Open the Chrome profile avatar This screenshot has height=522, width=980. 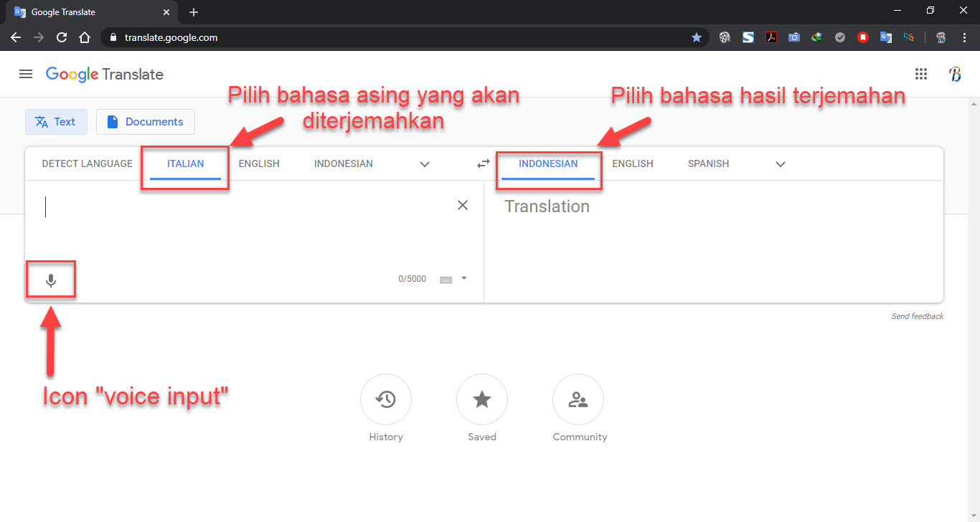941,37
